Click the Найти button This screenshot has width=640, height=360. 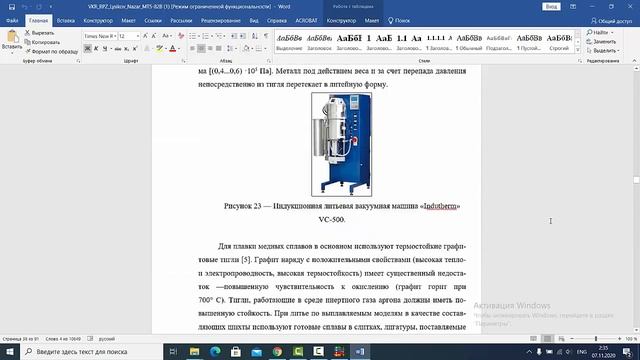[600, 32]
